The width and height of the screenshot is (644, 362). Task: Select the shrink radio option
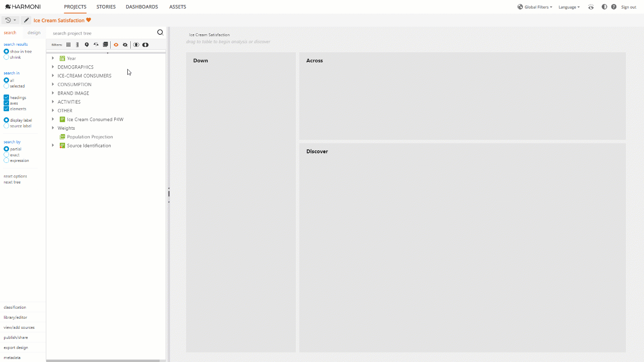point(7,57)
